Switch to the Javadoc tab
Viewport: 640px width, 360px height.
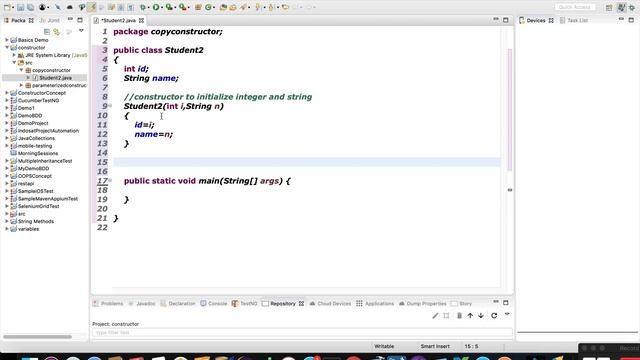point(142,304)
